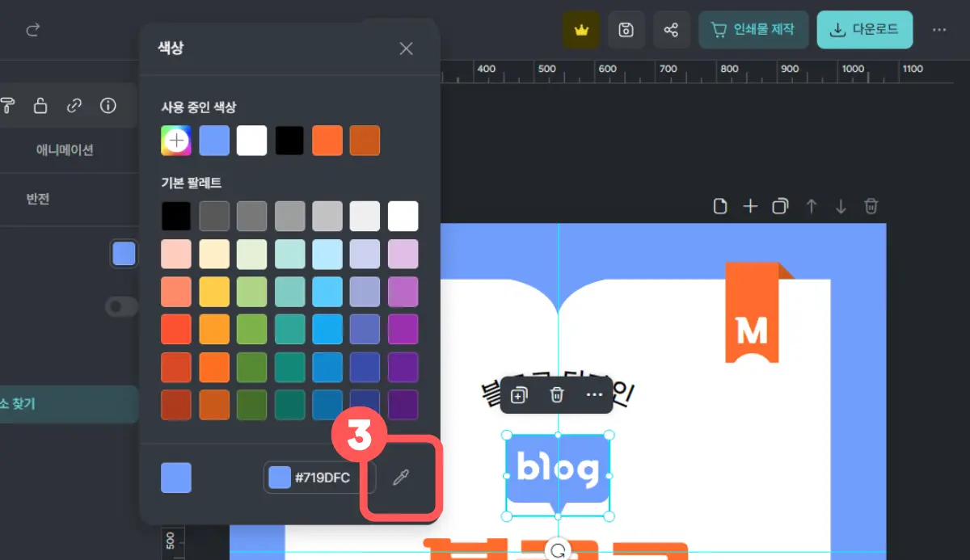The image size is (970, 560).
Task: Choose pure white in the 기본 팔레트 top row
Action: pos(403,217)
